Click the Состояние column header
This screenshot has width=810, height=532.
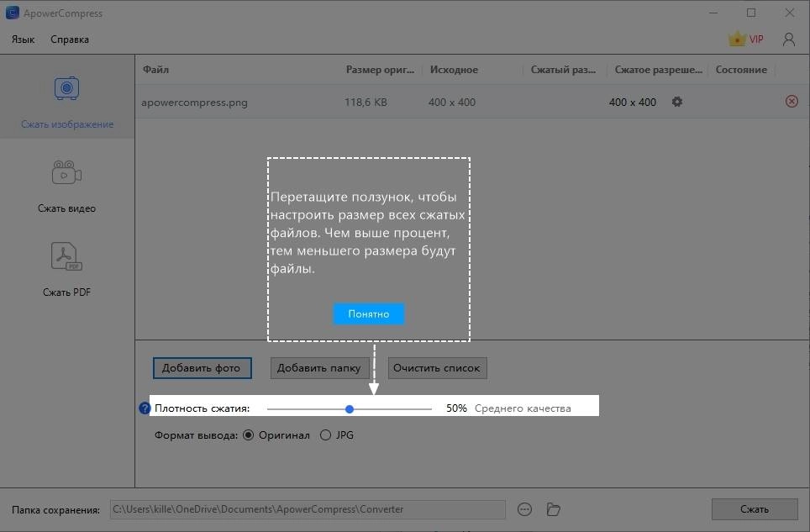[x=741, y=70]
